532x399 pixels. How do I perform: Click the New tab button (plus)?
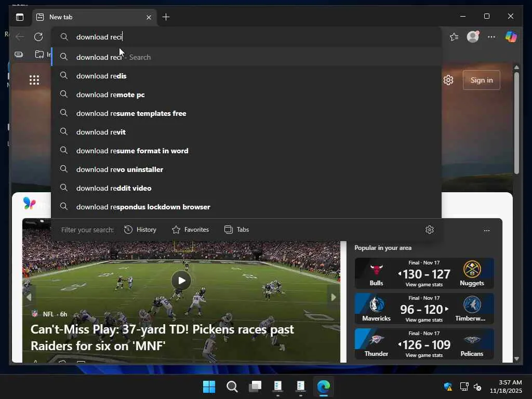click(x=166, y=17)
